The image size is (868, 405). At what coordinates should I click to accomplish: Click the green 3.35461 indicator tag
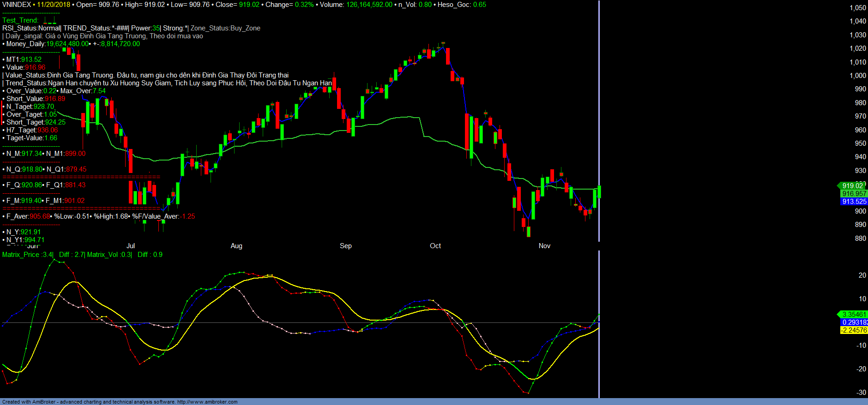pyautogui.click(x=853, y=315)
